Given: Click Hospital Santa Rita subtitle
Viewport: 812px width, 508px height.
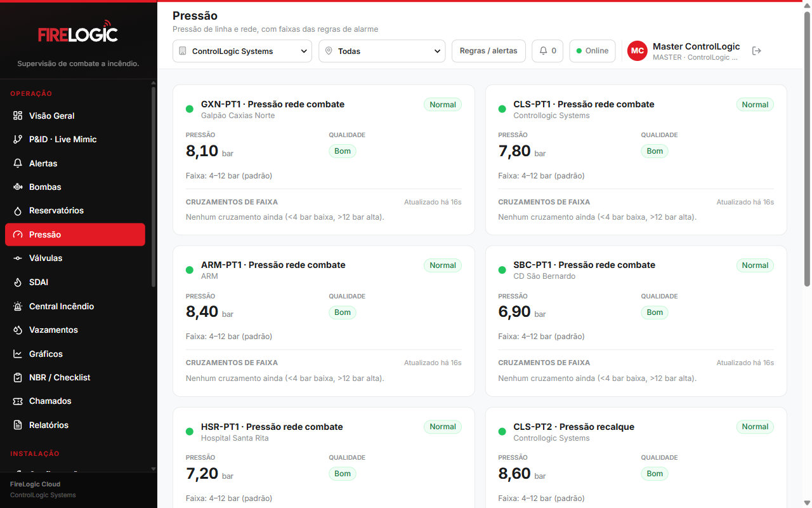Looking at the screenshot, I should [x=235, y=438].
